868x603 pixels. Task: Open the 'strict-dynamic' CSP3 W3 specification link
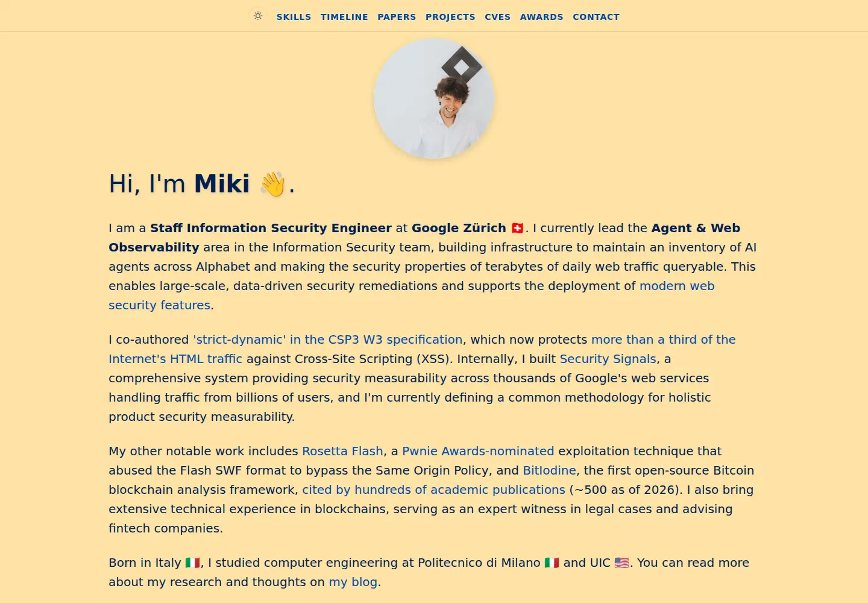tap(328, 339)
